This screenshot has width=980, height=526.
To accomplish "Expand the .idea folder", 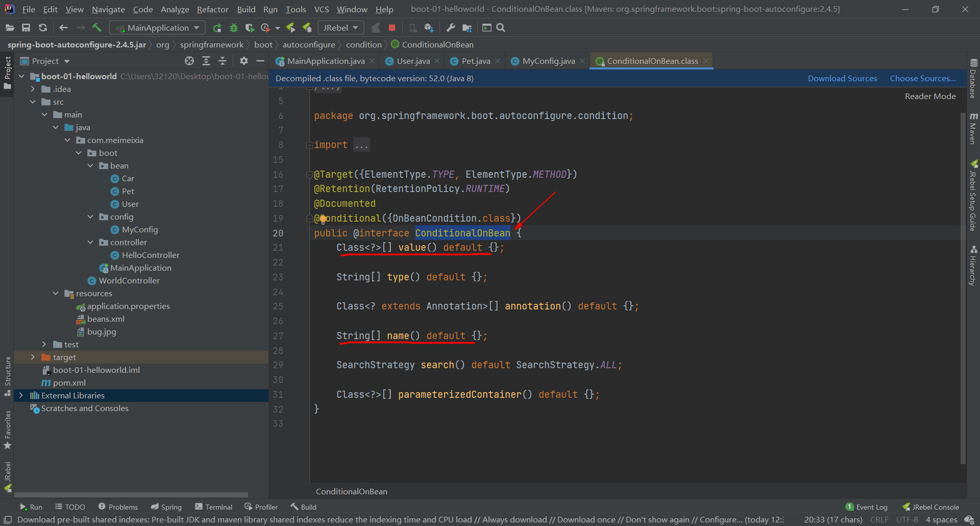I will click(33, 89).
